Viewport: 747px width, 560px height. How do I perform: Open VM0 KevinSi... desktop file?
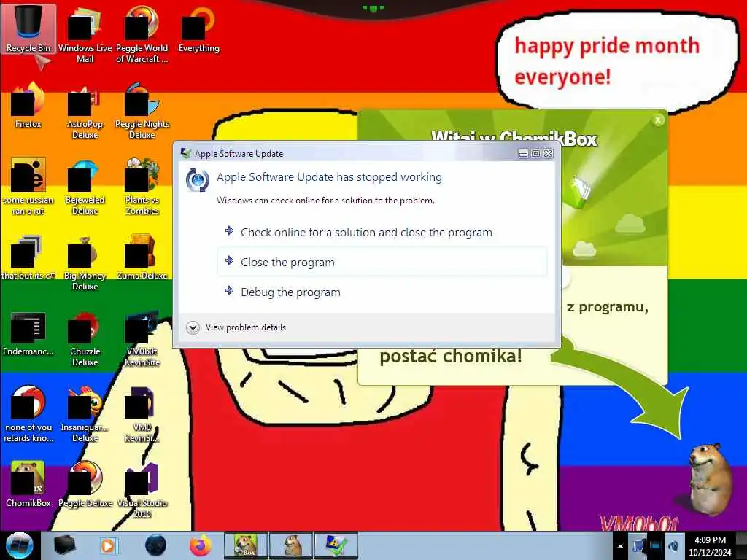pyautogui.click(x=142, y=414)
